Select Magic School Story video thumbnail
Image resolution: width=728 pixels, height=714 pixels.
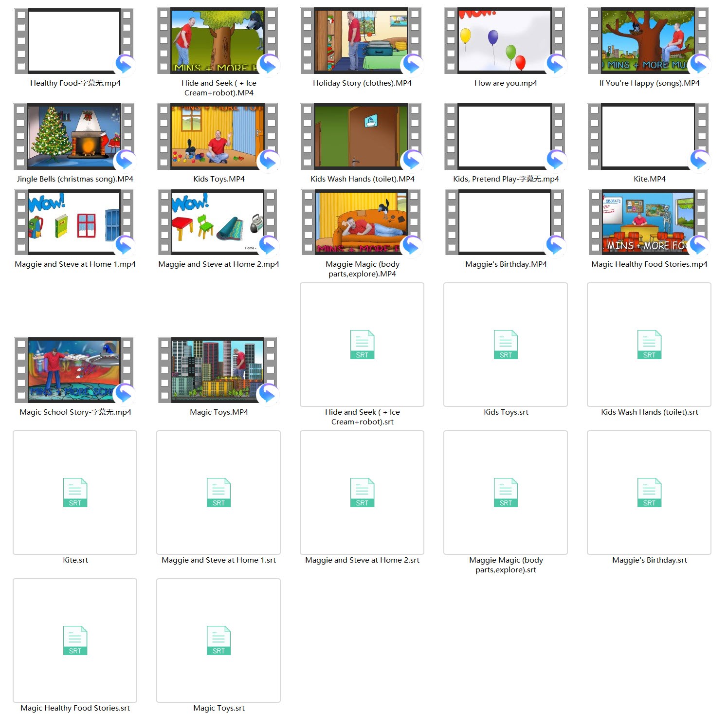coord(74,369)
